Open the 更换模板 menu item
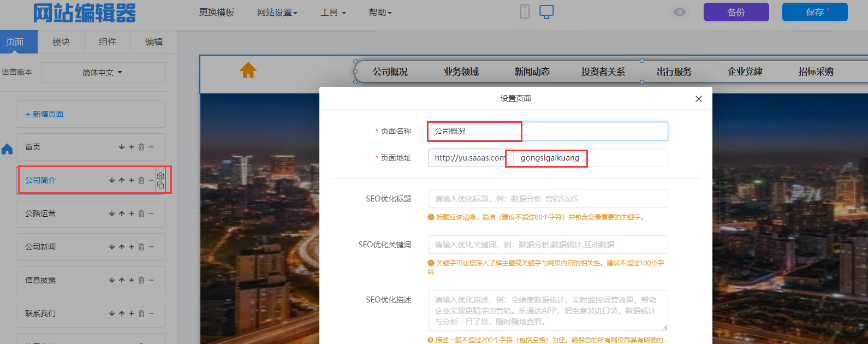The image size is (868, 344). point(217,13)
